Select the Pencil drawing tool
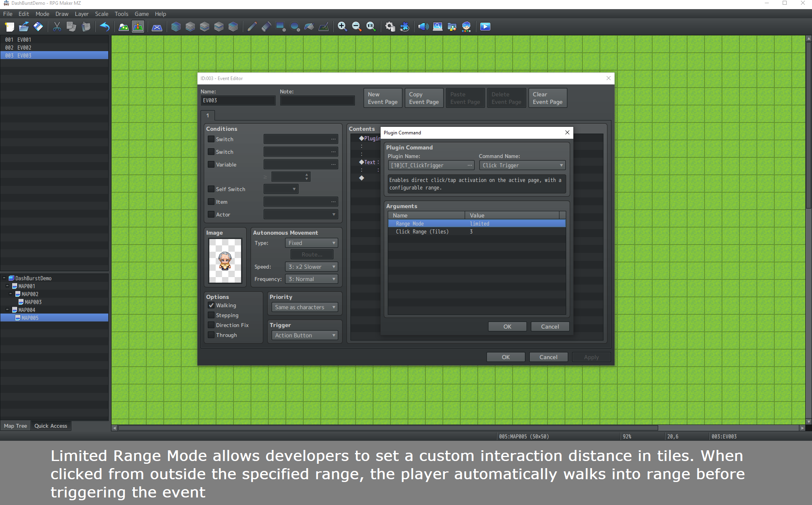Viewport: 812px width, 505px height. 252,27
